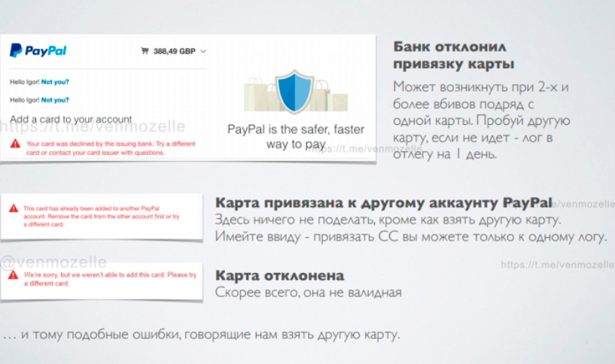Click warning triangle beside "This card has already"
Image resolution: width=615 pixels, height=364 pixels.
coord(13,208)
